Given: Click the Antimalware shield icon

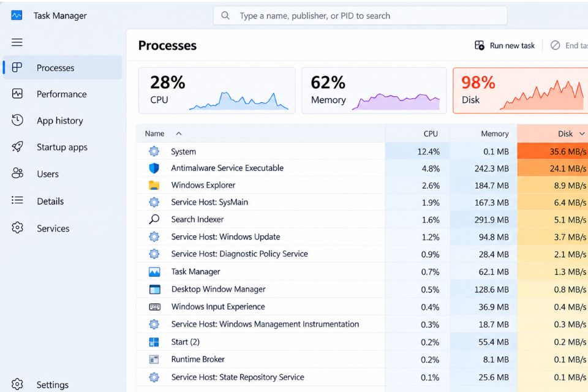Looking at the screenshot, I should (x=154, y=168).
